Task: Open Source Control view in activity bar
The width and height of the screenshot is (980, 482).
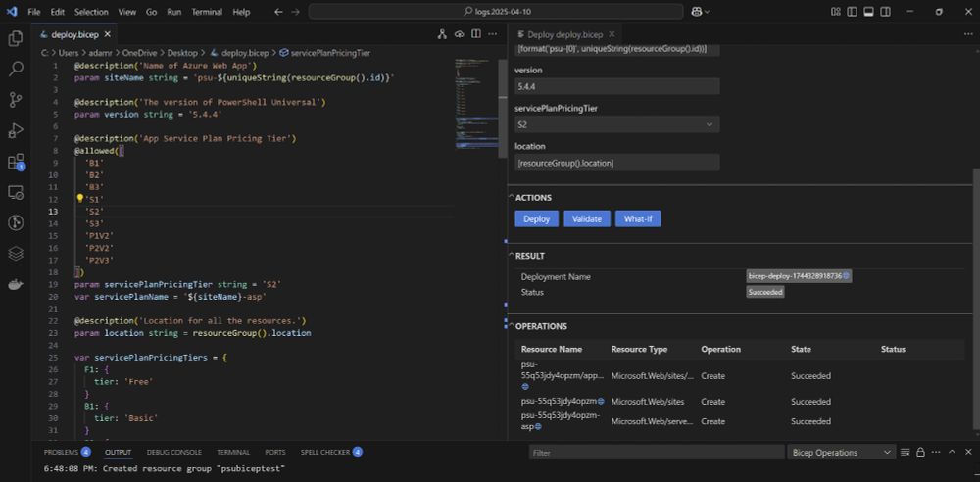Action: pos(16,99)
